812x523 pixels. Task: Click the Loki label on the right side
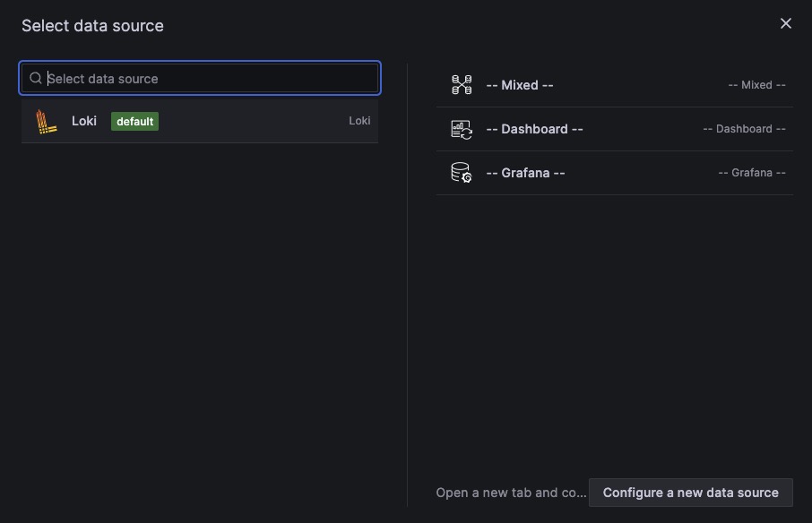[359, 120]
